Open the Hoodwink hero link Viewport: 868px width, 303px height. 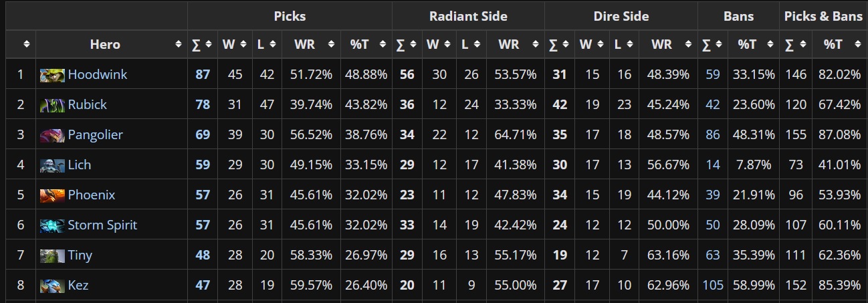pos(98,74)
